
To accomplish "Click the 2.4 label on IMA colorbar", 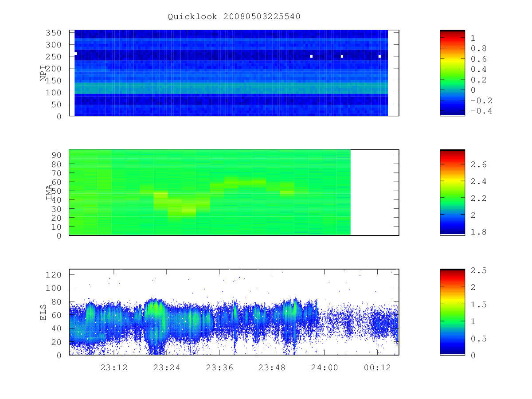I will tap(478, 181).
